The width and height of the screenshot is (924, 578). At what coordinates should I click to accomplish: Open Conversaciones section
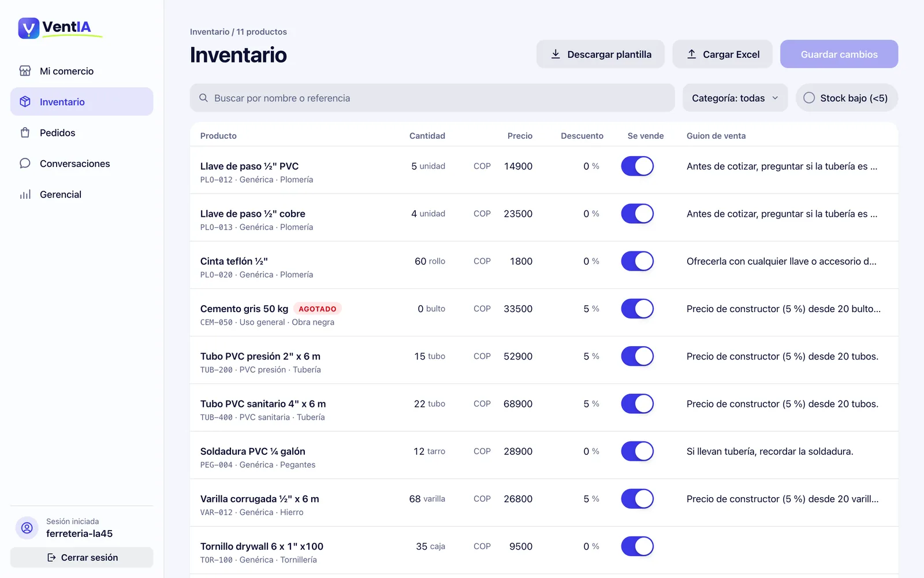click(x=81, y=164)
